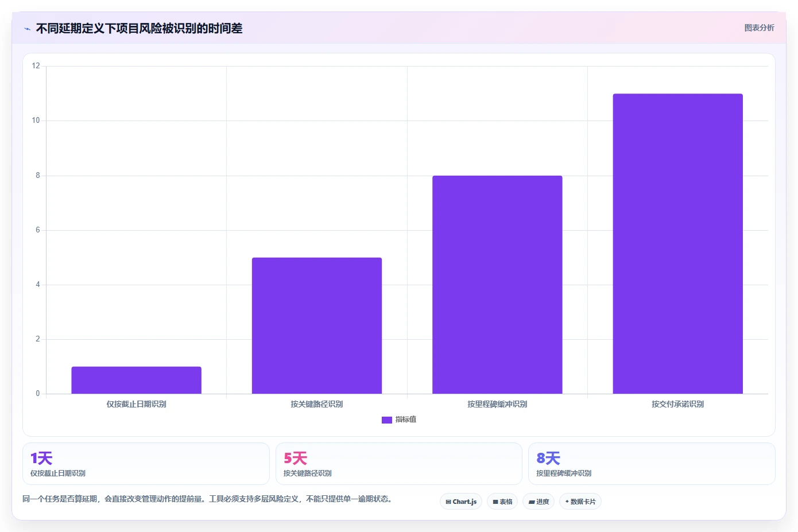
Task: Click 按里程碑缓冲识别 caption in third card
Action: pyautogui.click(x=564, y=473)
